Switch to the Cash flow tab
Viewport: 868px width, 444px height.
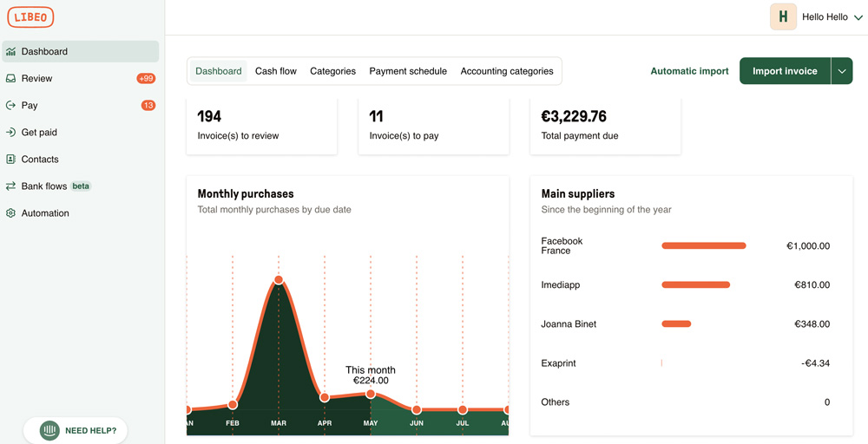tap(276, 71)
